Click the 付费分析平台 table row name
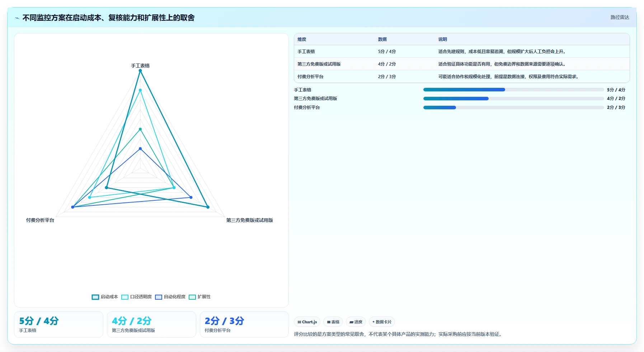 310,77
